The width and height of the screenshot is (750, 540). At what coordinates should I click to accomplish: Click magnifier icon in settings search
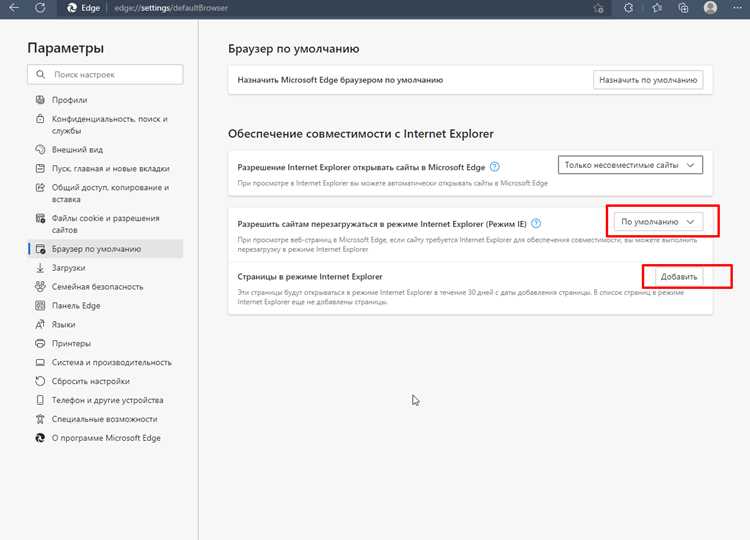pyautogui.click(x=41, y=75)
